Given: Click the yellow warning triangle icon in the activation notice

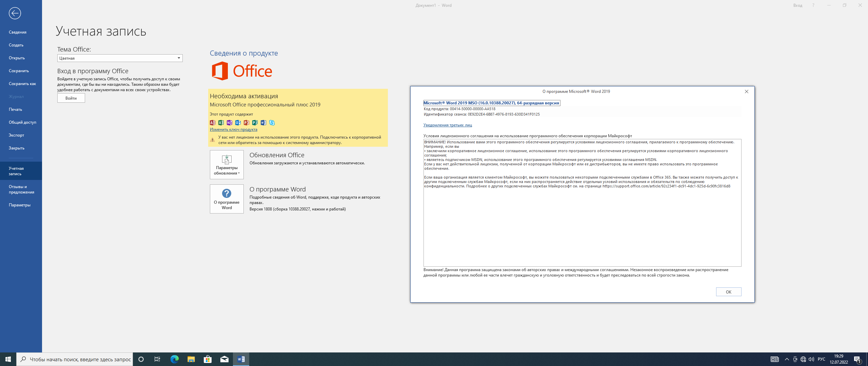Looking at the screenshot, I should pyautogui.click(x=213, y=140).
